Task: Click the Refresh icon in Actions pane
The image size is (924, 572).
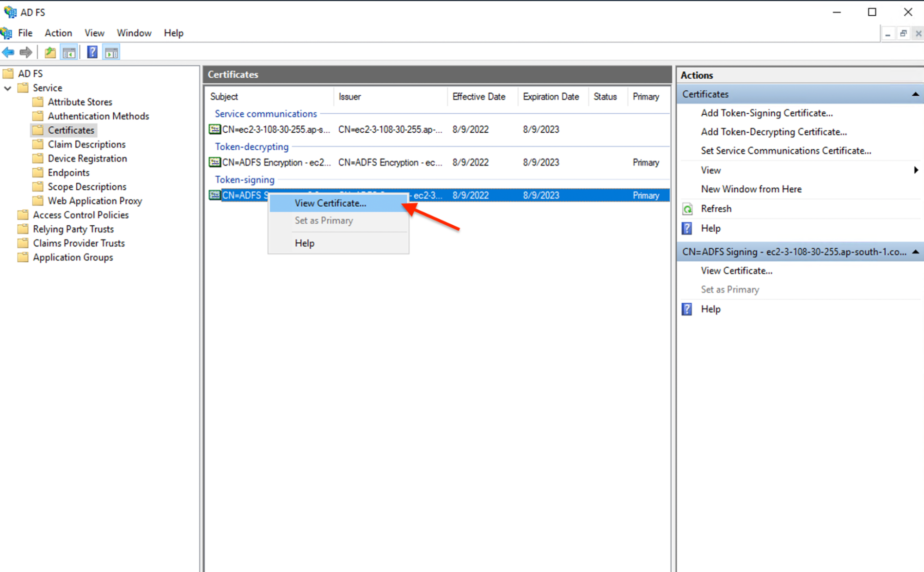Action: (687, 209)
